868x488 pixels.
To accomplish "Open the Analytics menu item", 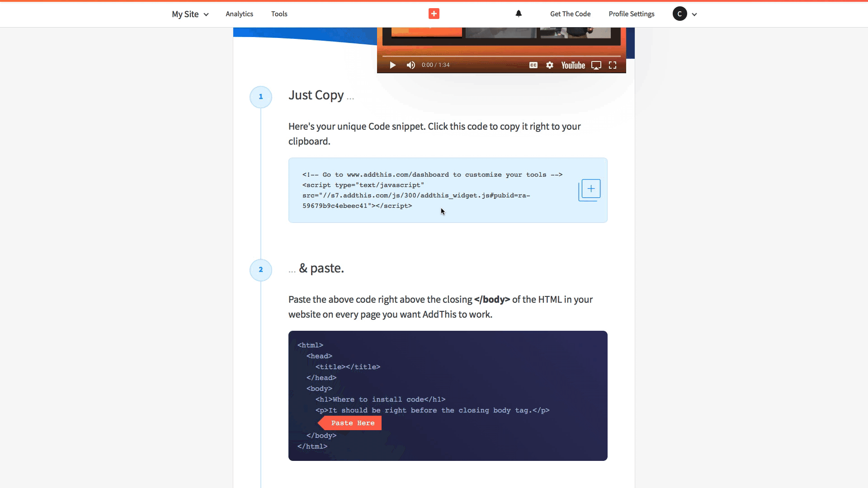I will coord(239,14).
